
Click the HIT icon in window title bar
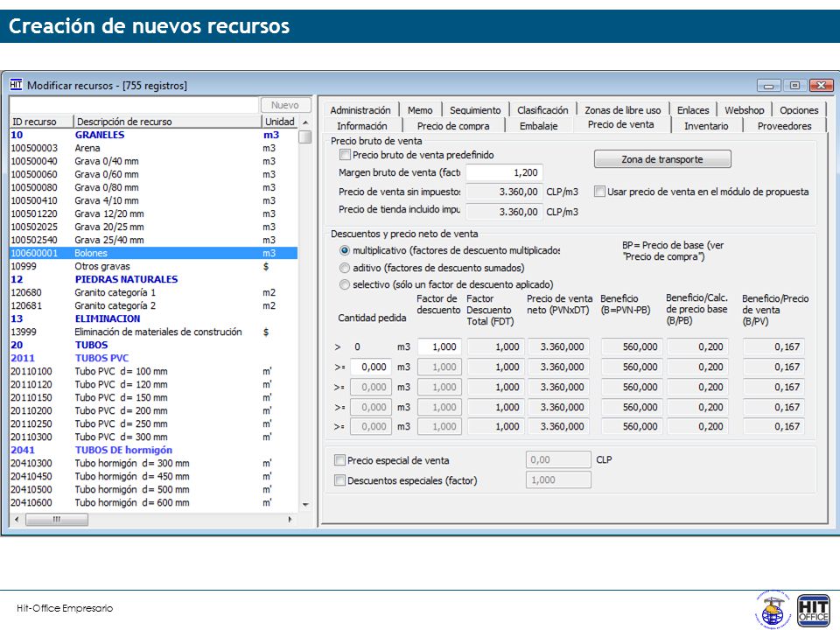[x=16, y=85]
